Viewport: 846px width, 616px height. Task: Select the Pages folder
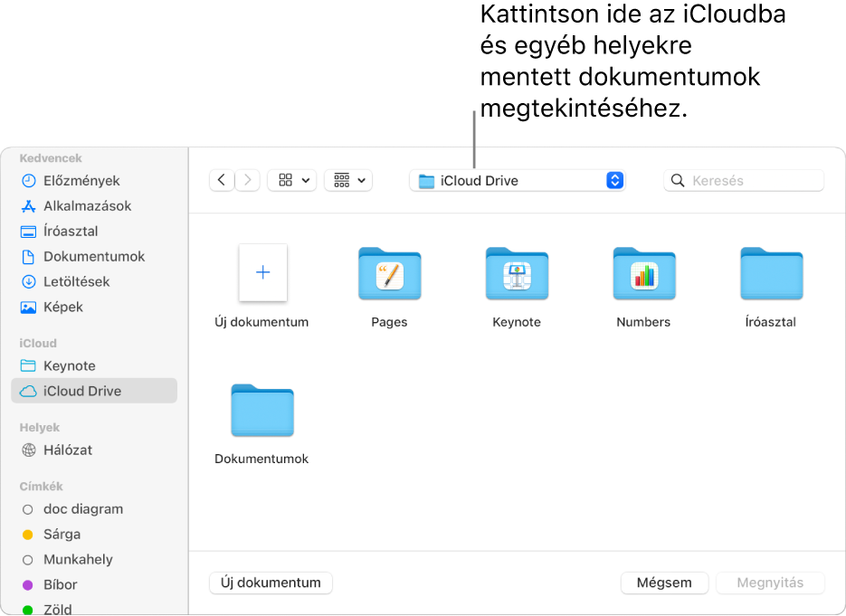click(390, 273)
